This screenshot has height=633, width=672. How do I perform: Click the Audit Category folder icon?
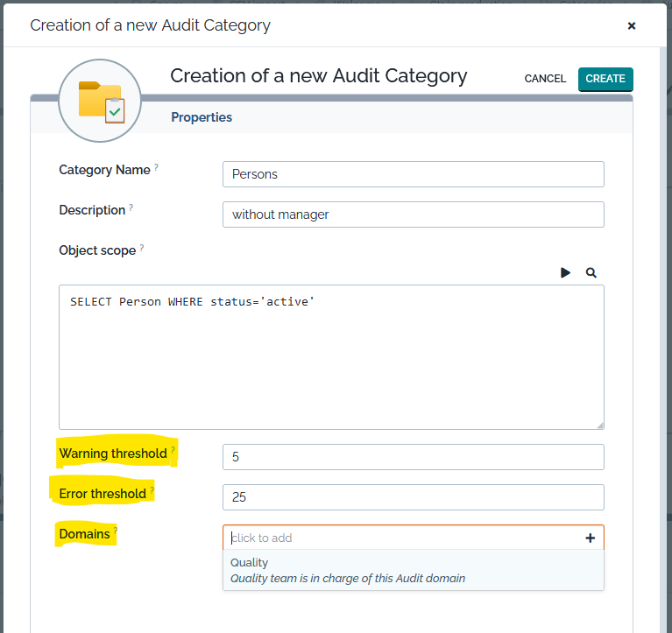(x=101, y=102)
